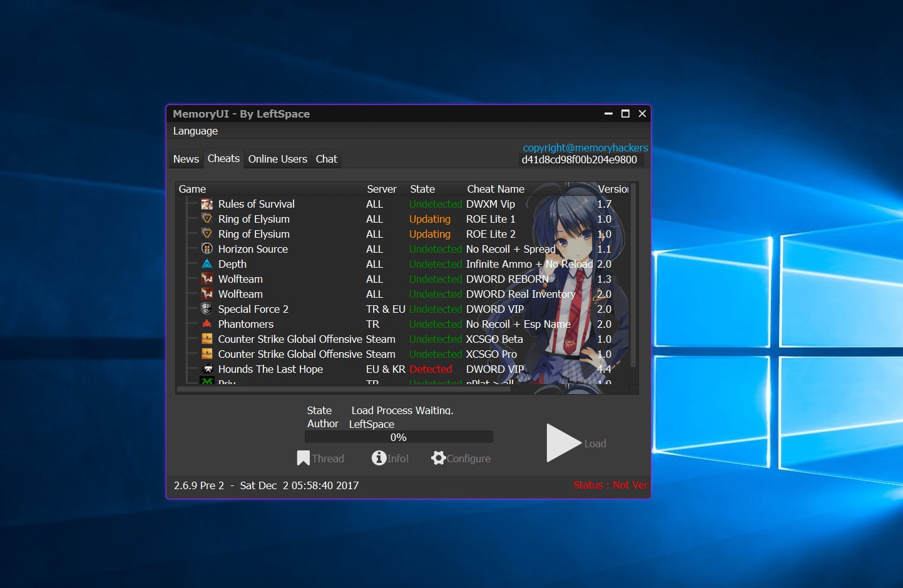Click the Status: Not Ver text
This screenshot has height=588, width=903.
[x=611, y=485]
